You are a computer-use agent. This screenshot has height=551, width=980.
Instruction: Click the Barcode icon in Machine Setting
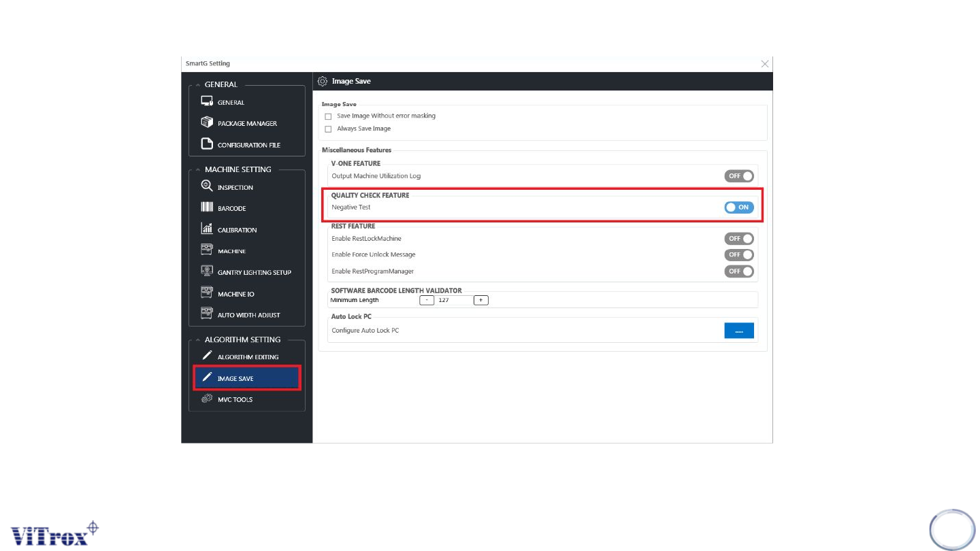click(208, 207)
